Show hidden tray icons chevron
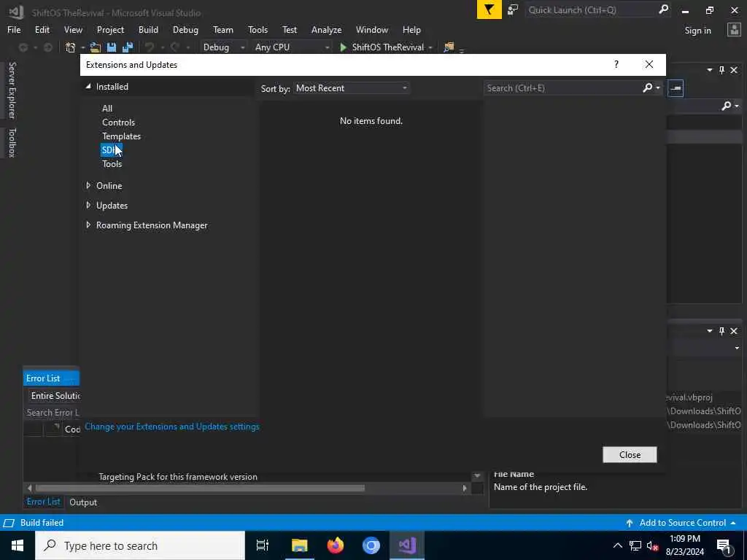 coord(617,545)
